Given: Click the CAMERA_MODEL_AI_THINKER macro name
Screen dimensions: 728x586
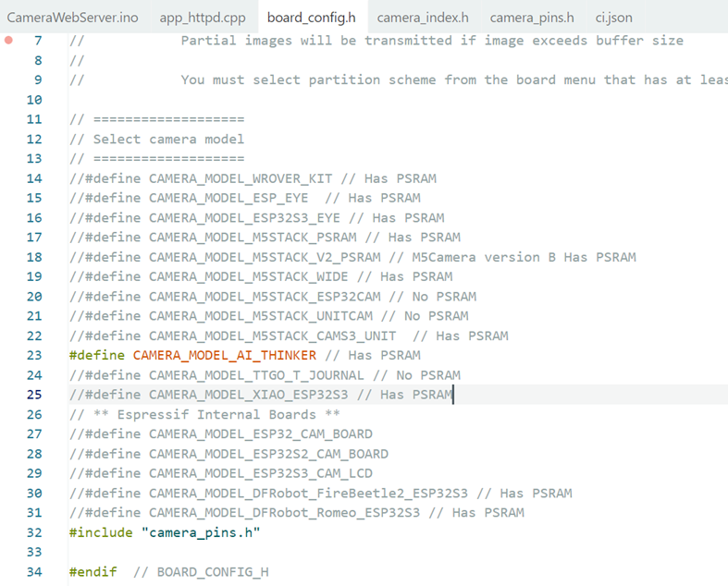Looking at the screenshot, I should (x=224, y=355).
